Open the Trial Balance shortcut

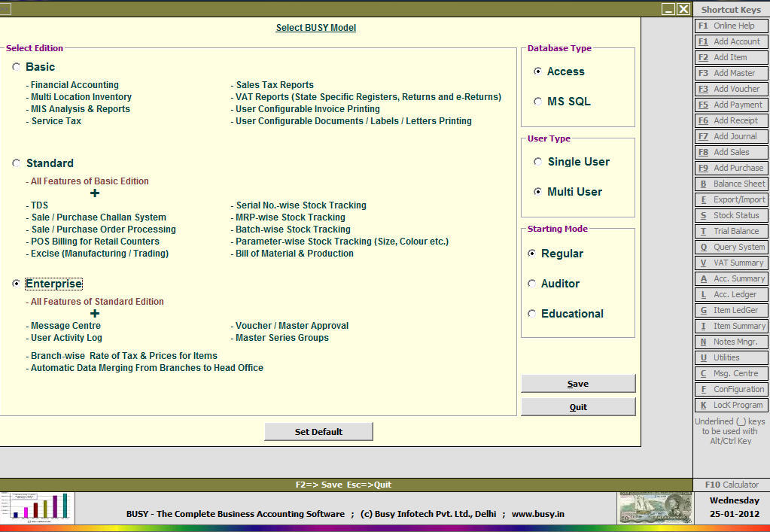tap(731, 231)
